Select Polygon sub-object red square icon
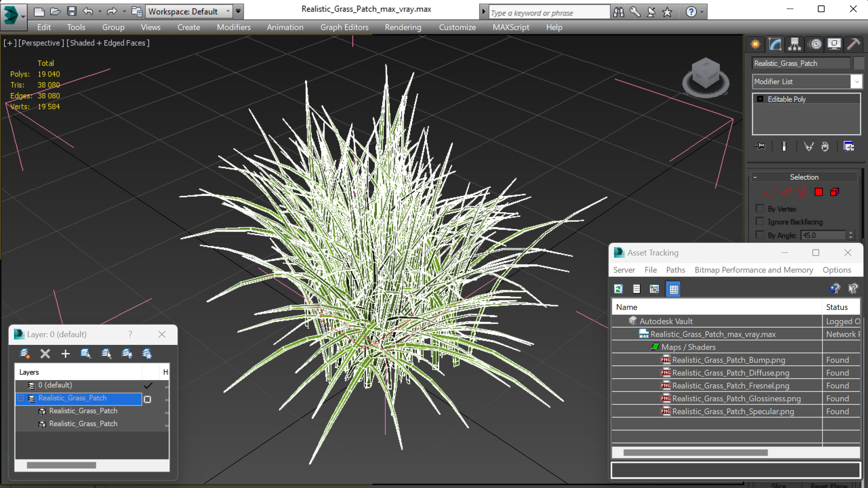Image resolution: width=868 pixels, height=488 pixels. point(818,192)
